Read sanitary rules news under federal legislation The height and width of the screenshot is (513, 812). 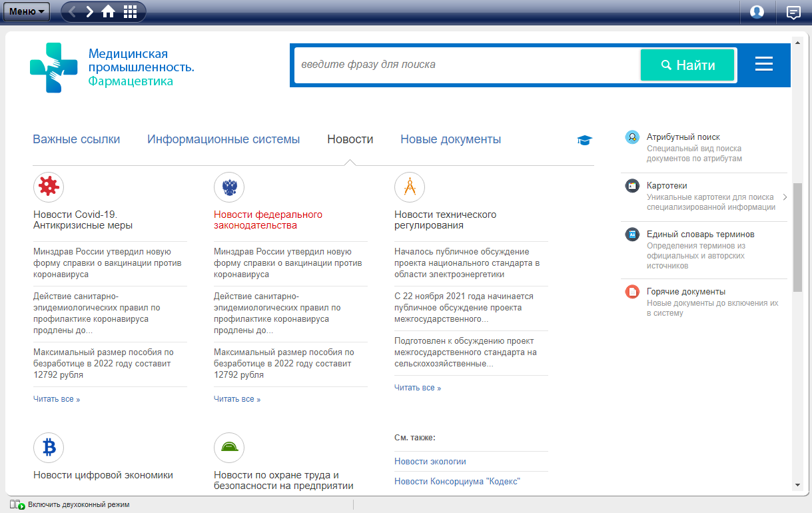(278, 313)
